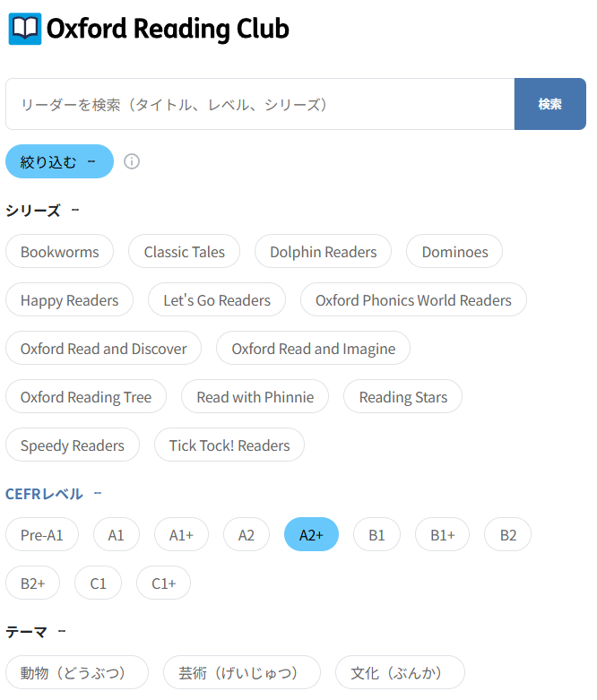Filter by theme 芸術（げいじゅつ）
Screen dimensions: 597x700
pos(241,672)
